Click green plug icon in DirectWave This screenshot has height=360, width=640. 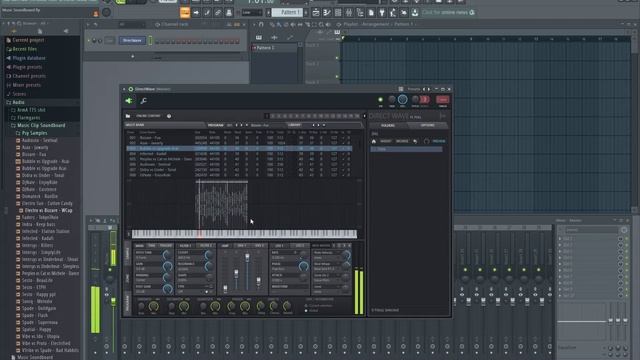coord(129,101)
